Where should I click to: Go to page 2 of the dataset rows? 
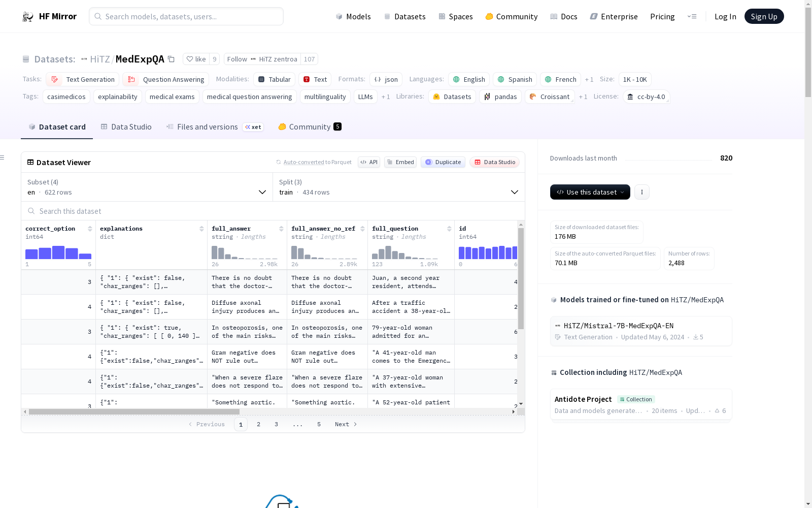[x=259, y=425]
